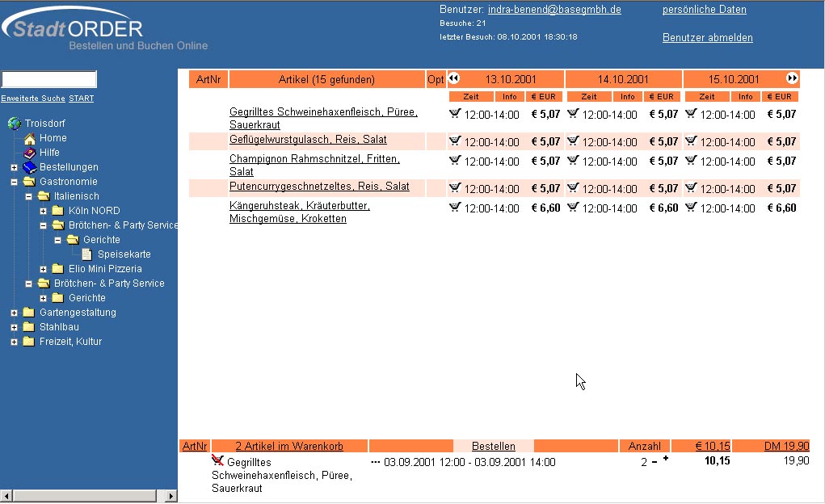Image resolution: width=825 pixels, height=504 pixels.
Task: Click the Bestellen button in cart bar
Action: [493, 446]
